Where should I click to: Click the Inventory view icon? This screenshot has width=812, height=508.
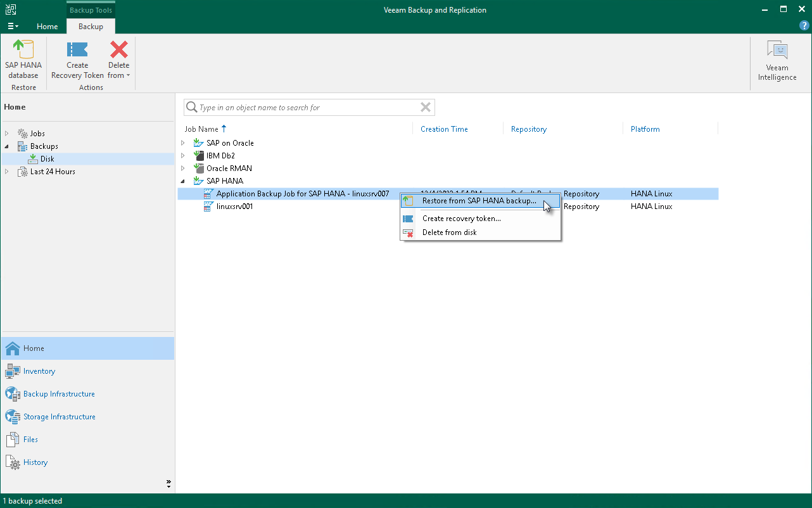(x=13, y=371)
